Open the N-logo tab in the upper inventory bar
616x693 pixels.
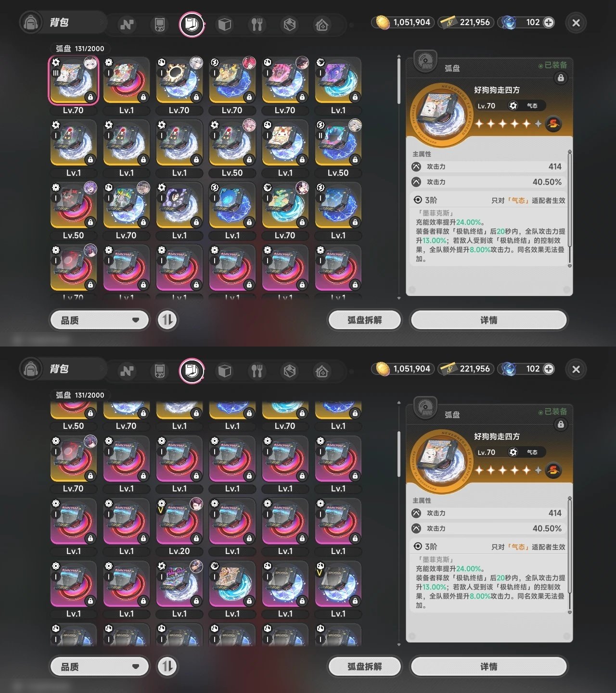[127, 25]
